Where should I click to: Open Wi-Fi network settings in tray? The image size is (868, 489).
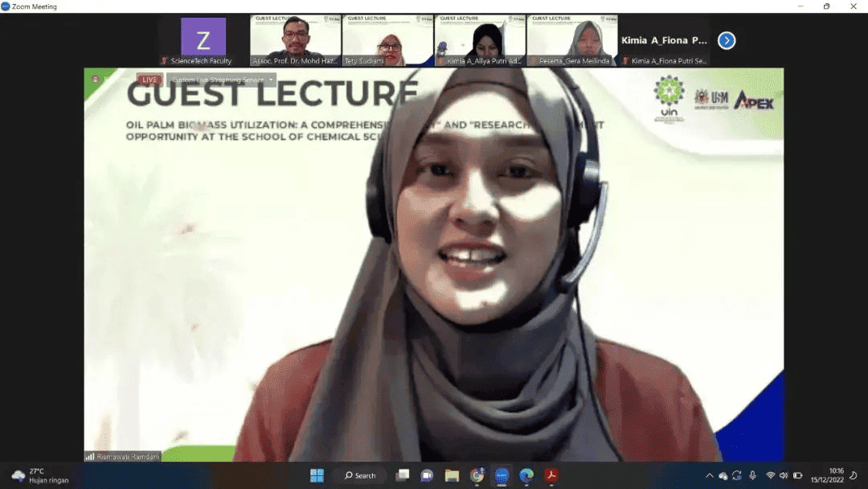pyautogui.click(x=770, y=475)
